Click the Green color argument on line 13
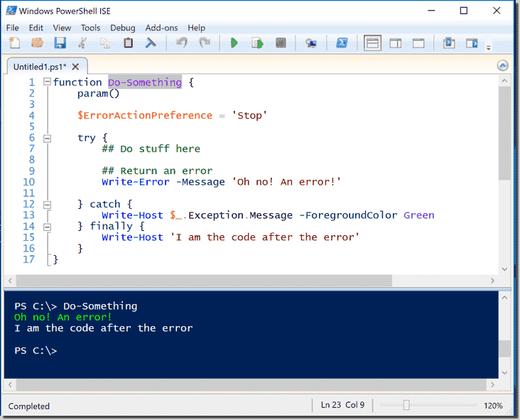This screenshot has height=420, width=520. (419, 215)
